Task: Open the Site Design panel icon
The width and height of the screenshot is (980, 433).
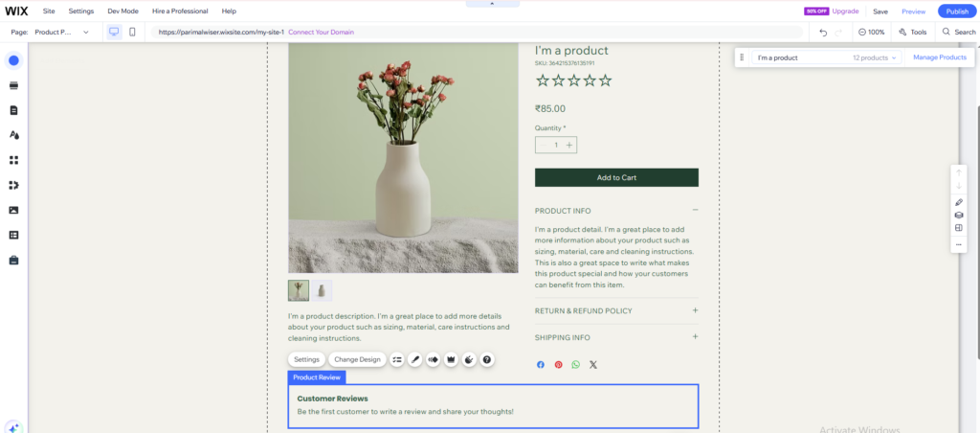Action: pos(13,135)
